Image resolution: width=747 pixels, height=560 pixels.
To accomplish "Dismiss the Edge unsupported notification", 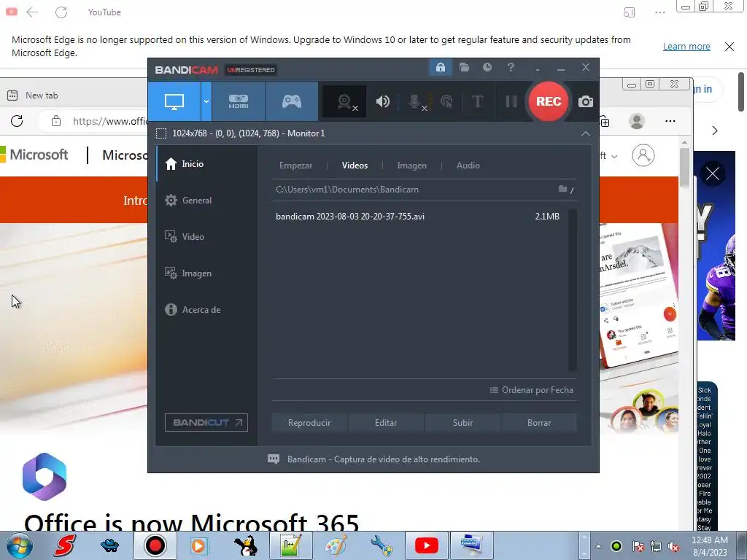I will point(729,46).
